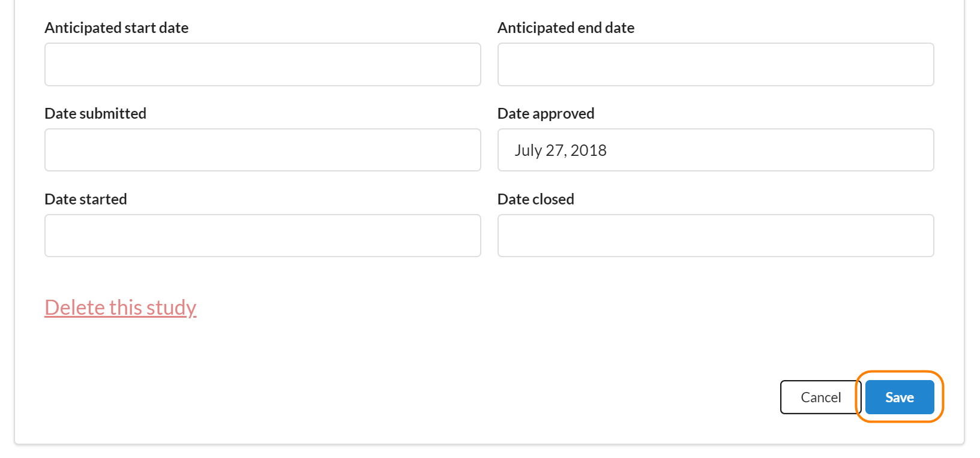Image resolution: width=980 pixels, height=458 pixels.
Task: Click the "Delete this study" link
Action: pos(121,308)
